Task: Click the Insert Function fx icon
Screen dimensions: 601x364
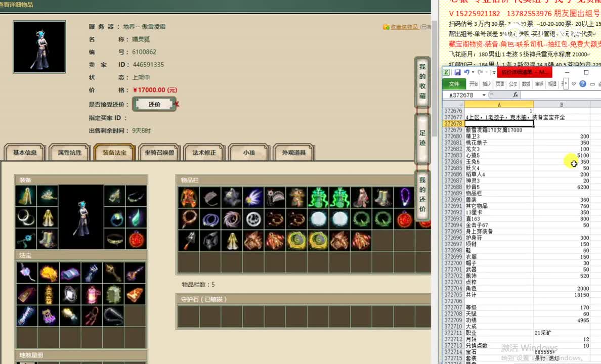Action: pos(515,94)
